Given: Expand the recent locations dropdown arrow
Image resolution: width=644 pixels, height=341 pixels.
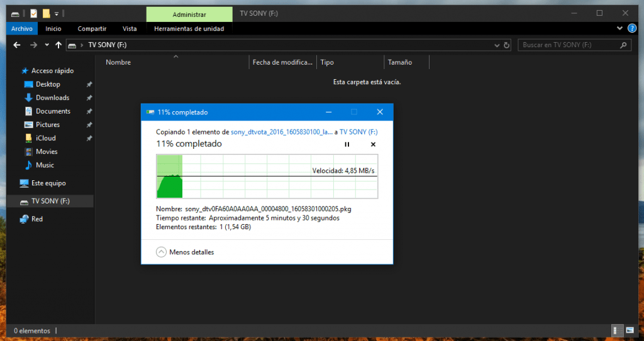Looking at the screenshot, I should (47, 45).
